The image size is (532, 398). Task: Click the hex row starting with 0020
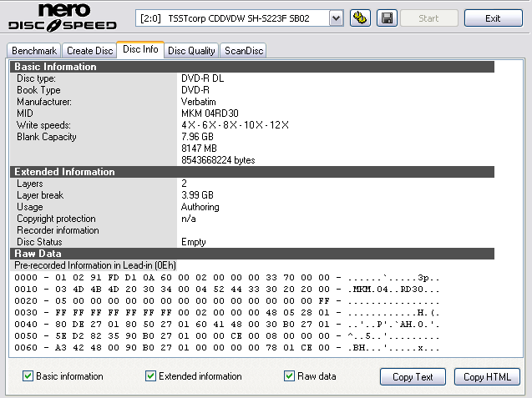[x=226, y=301]
